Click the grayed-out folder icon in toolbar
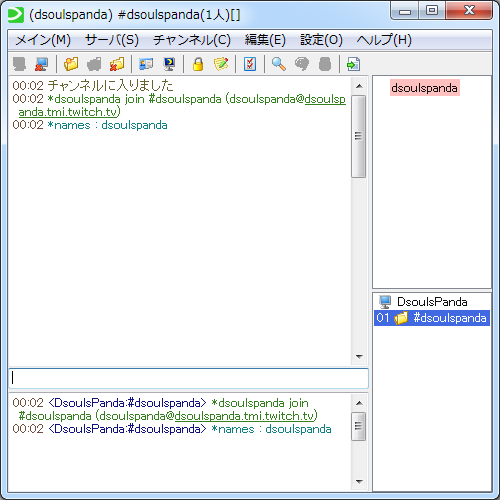This screenshot has width=500, height=500. [94, 64]
